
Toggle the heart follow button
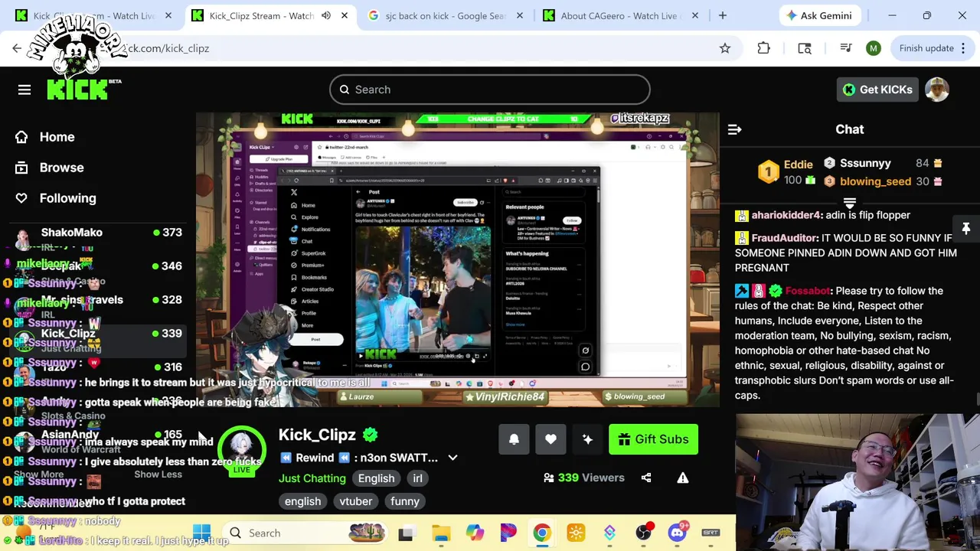tap(550, 439)
